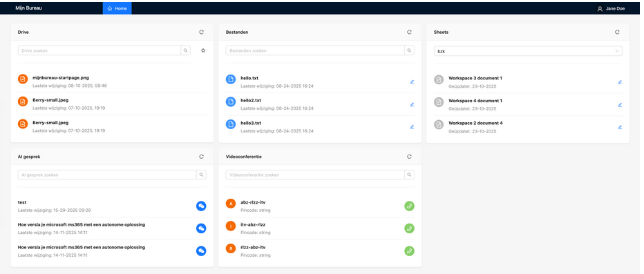Click orange R avatar of rlzz-abz-itv

(x=231, y=248)
